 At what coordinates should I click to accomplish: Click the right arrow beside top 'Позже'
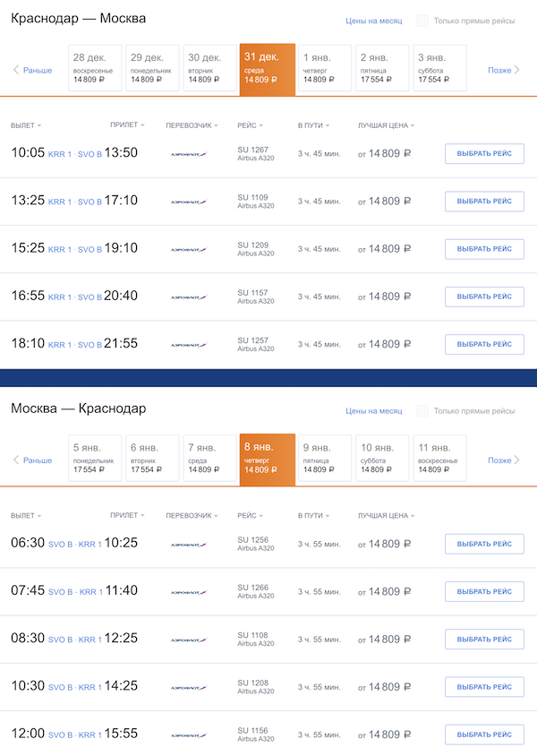click(517, 70)
